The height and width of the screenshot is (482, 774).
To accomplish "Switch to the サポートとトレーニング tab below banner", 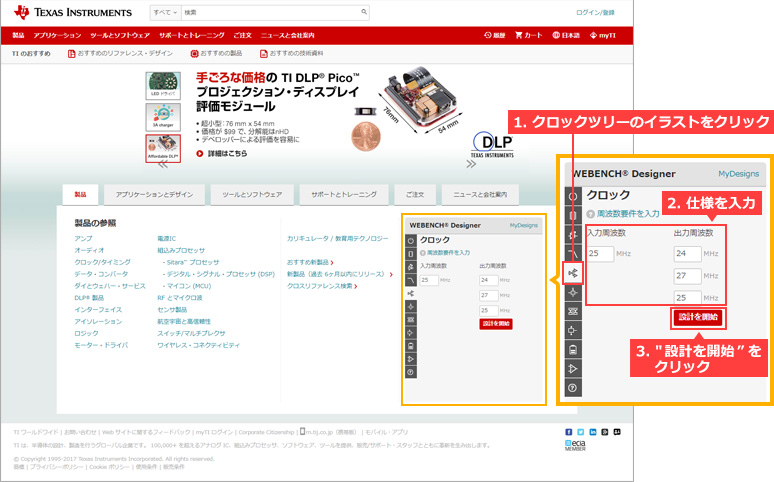I will point(344,195).
